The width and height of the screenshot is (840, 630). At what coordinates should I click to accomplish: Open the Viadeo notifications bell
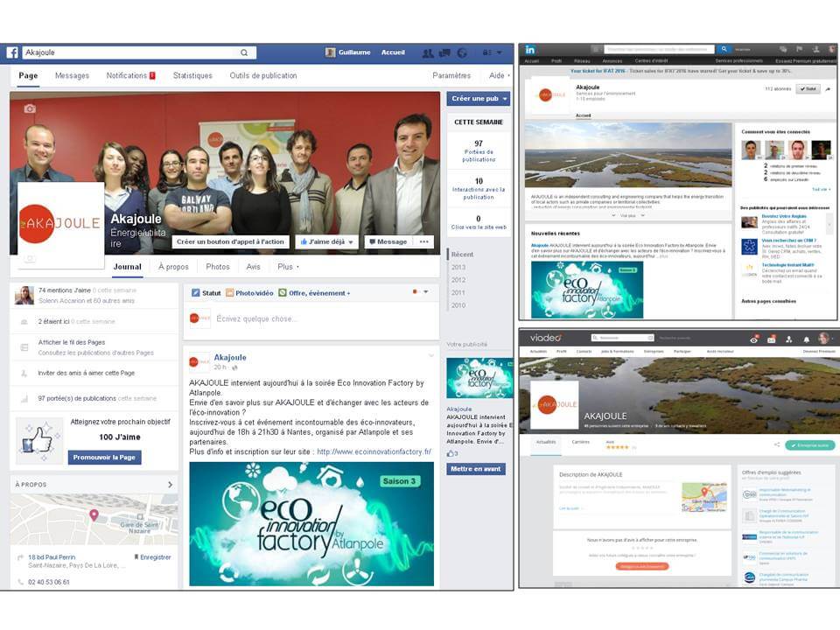(805, 339)
